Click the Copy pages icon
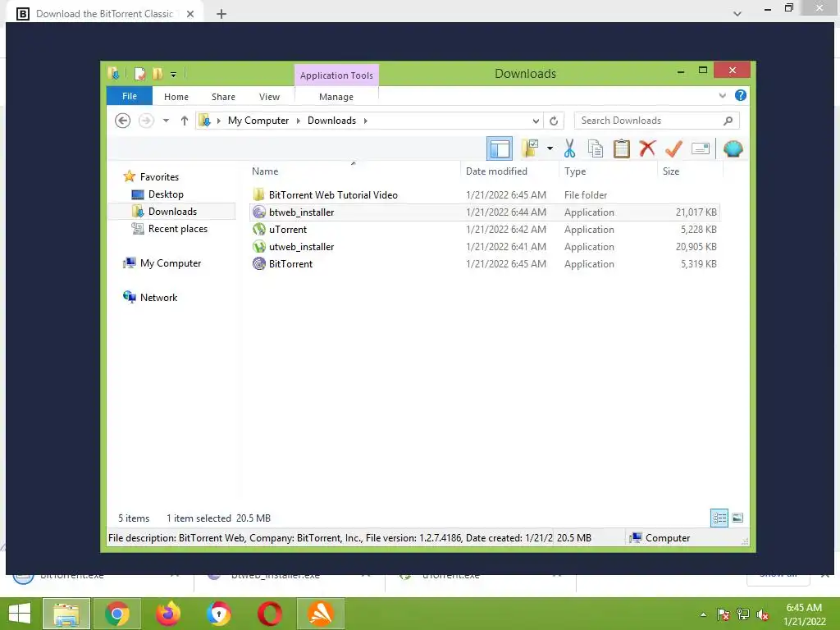 coord(596,148)
